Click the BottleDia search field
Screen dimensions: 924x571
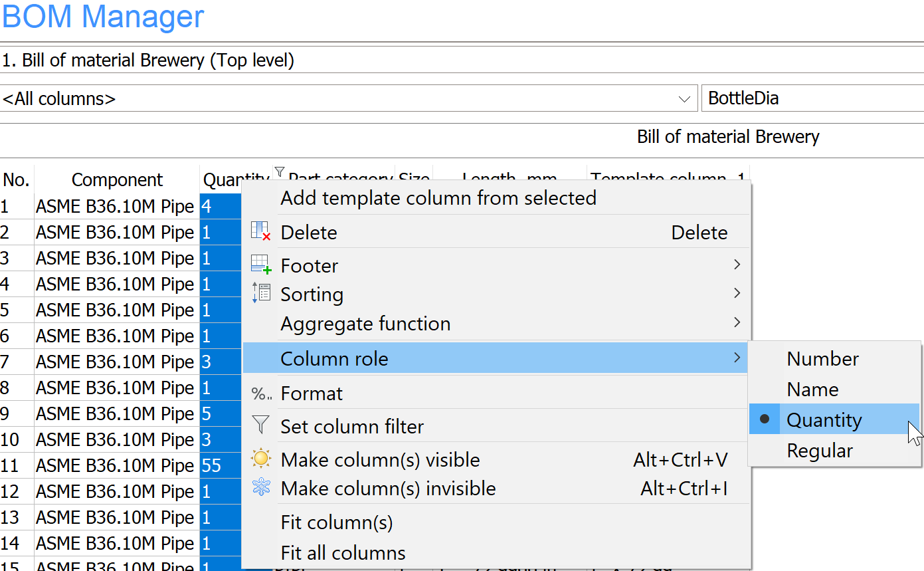812,99
